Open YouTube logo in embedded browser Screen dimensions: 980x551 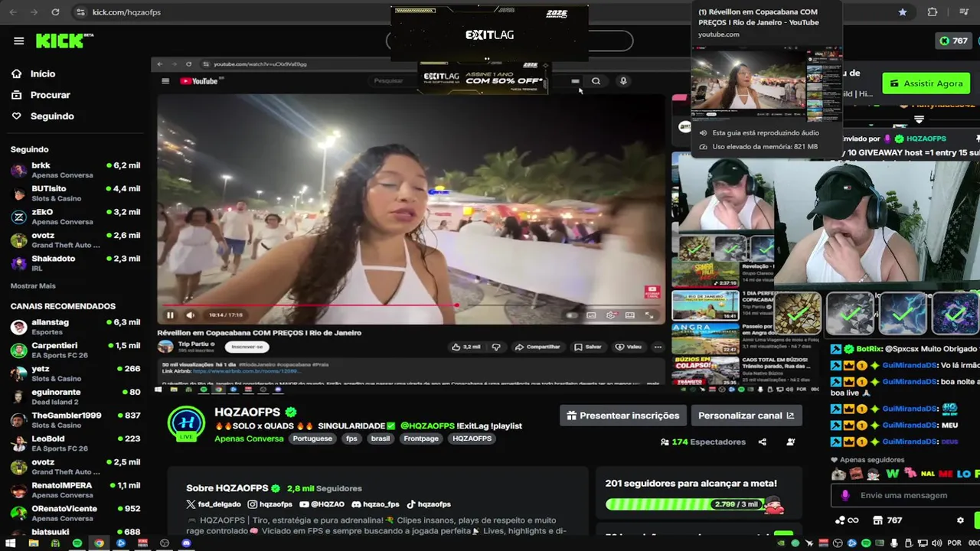(199, 81)
